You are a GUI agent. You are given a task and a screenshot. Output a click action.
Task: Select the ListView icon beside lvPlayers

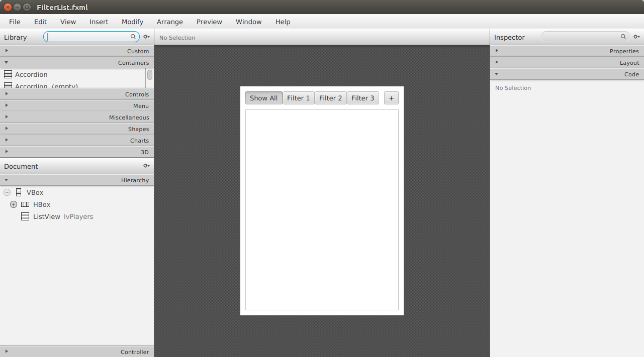[25, 216]
